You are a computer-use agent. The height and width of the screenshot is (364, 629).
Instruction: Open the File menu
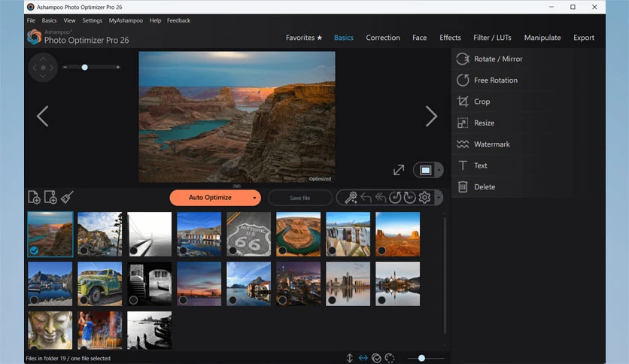pyautogui.click(x=31, y=20)
